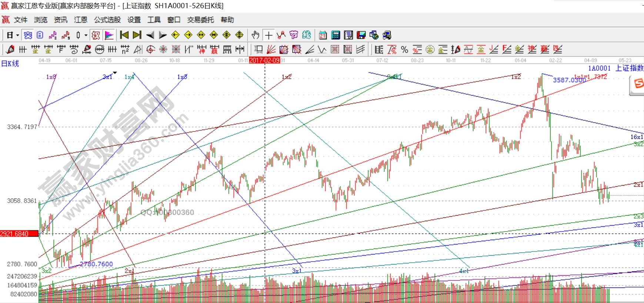Expand the candlestick type dropdown arrow
Viewport: 644px width, 303px height.
coord(86,35)
